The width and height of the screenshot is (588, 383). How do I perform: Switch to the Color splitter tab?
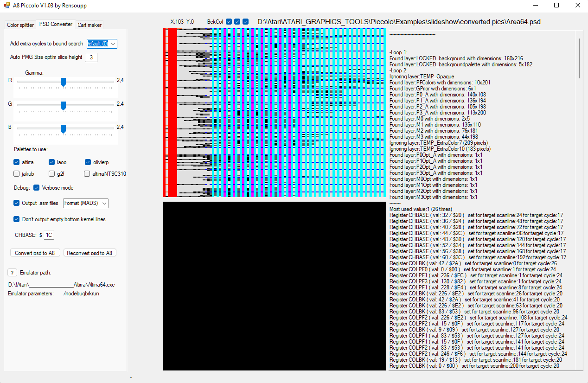point(20,25)
